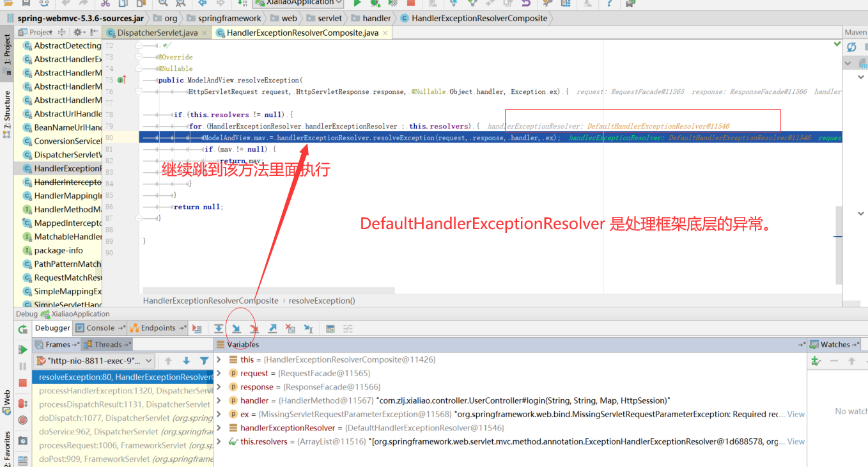Toggle Mute Breakpoints in the debug sidebar
Screen dimensions: 868x467
coord(23,420)
